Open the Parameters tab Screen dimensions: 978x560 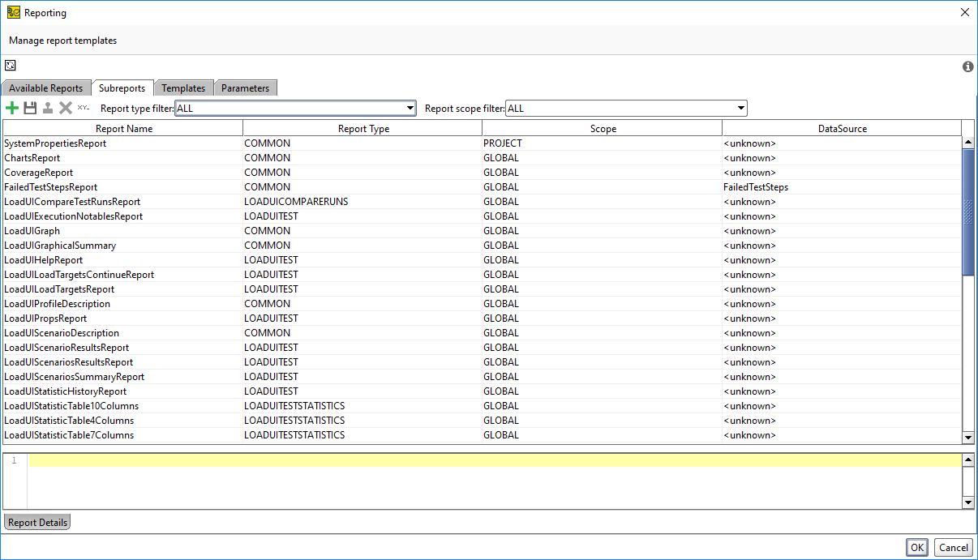tap(246, 88)
